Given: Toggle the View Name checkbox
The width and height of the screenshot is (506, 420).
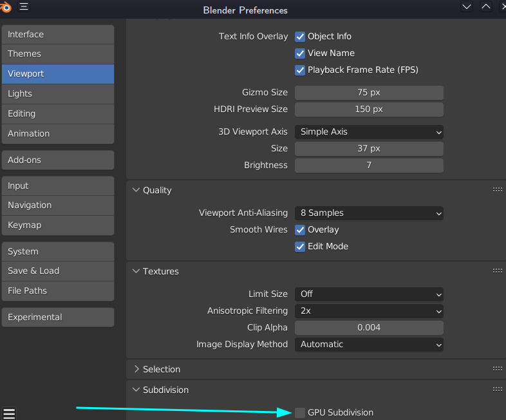Looking at the screenshot, I should [x=300, y=53].
